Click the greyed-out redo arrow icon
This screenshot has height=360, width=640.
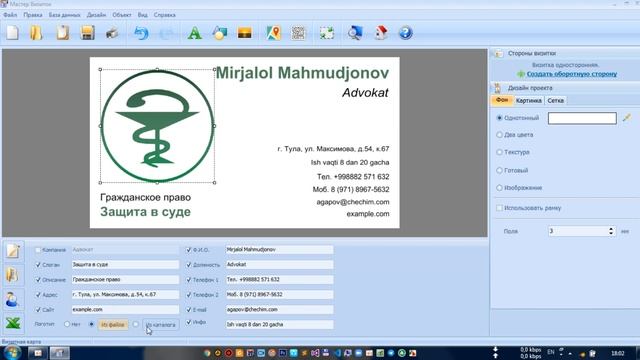(x=166, y=33)
